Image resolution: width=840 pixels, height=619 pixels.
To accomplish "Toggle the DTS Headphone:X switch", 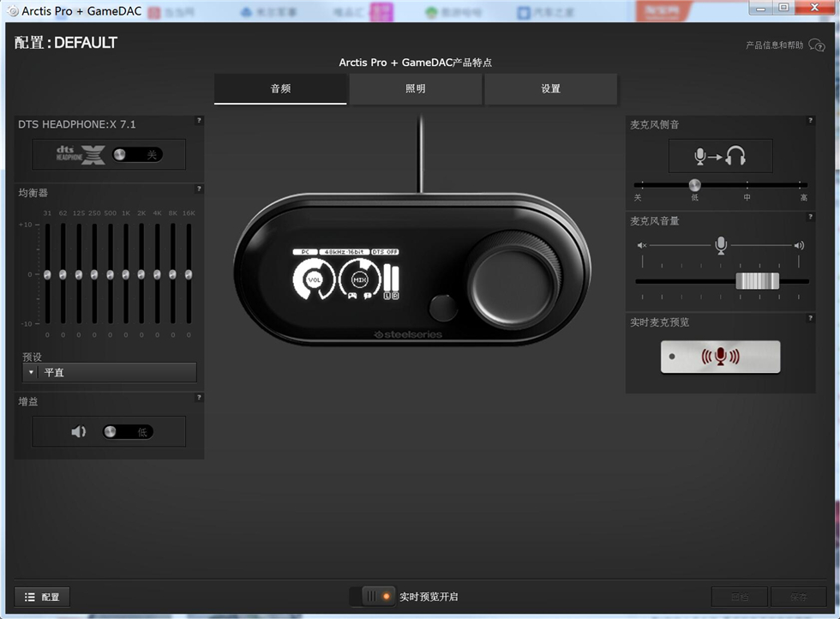I will coord(137,155).
